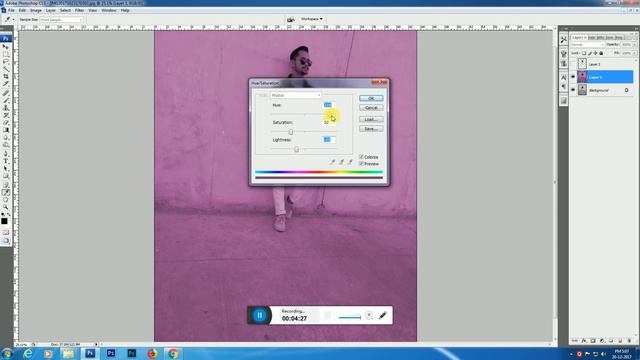Open Character panel from dock
640x360 pixels.
point(564,77)
